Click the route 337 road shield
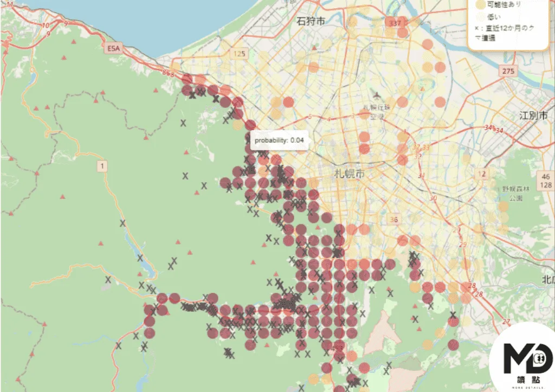 [394, 23]
